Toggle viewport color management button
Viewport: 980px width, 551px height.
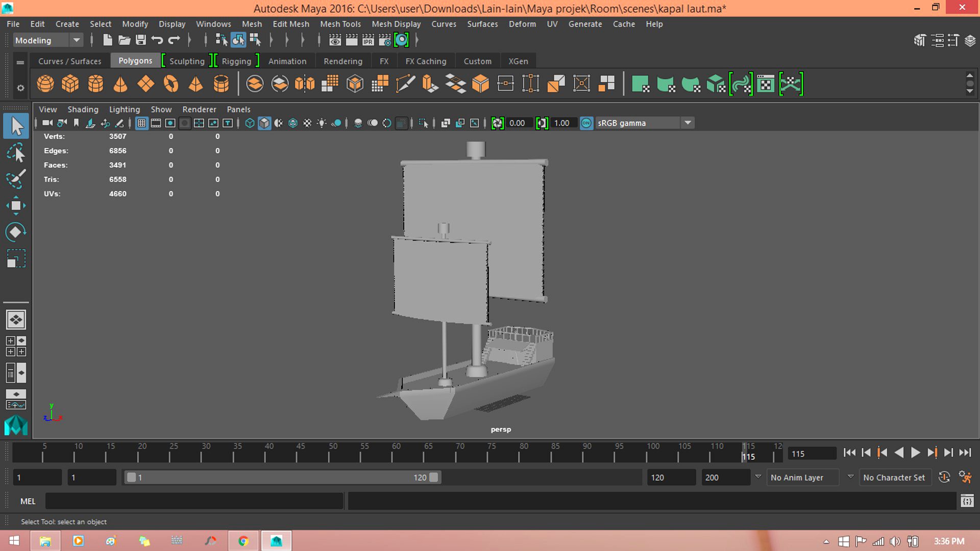click(586, 123)
